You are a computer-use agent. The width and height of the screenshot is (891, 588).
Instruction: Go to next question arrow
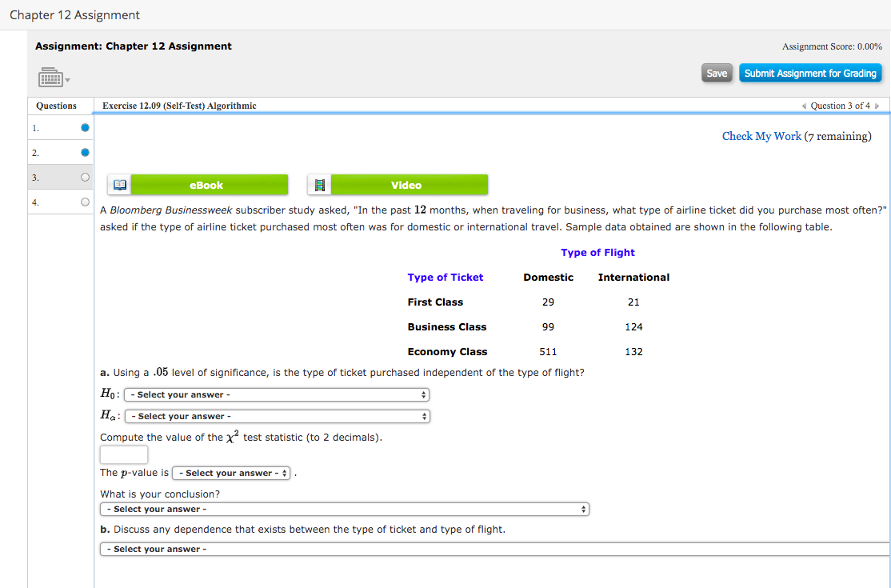(x=877, y=106)
